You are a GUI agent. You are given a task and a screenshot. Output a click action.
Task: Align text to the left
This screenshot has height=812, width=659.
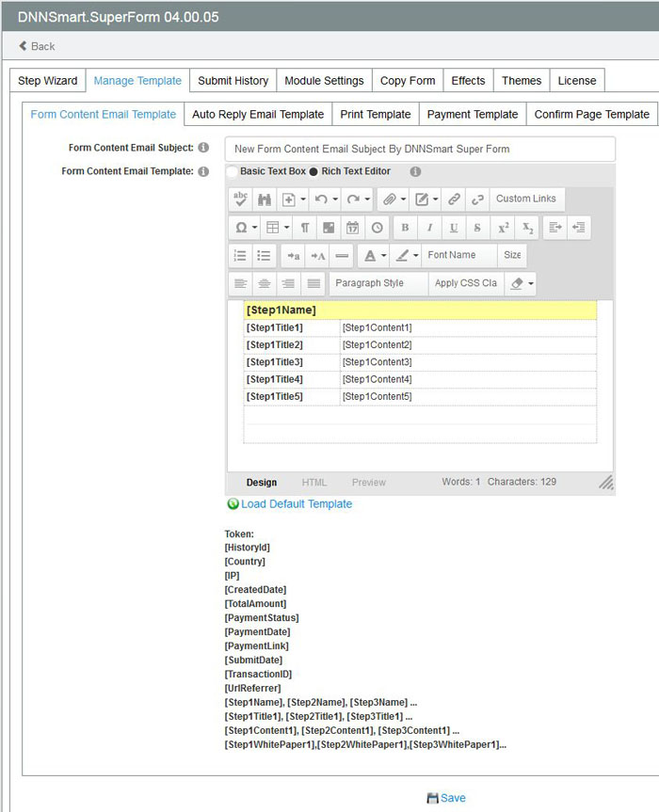[240, 283]
